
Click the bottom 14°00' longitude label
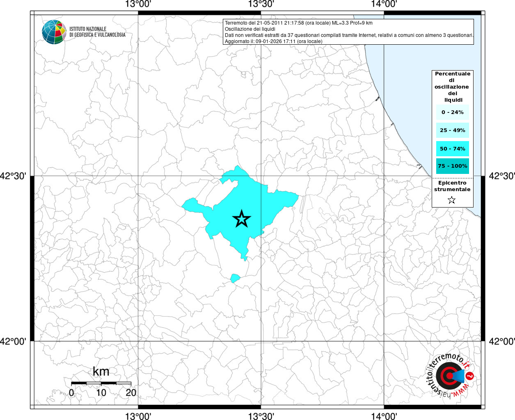(384, 416)
